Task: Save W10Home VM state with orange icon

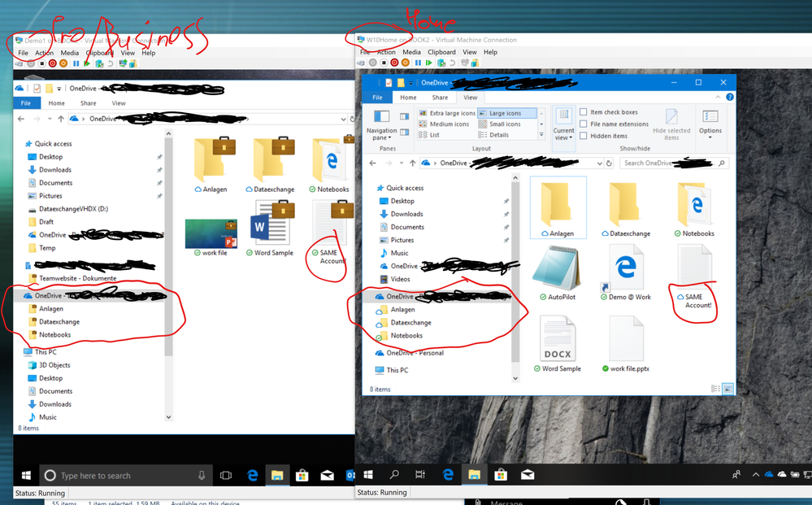Action: pos(405,63)
